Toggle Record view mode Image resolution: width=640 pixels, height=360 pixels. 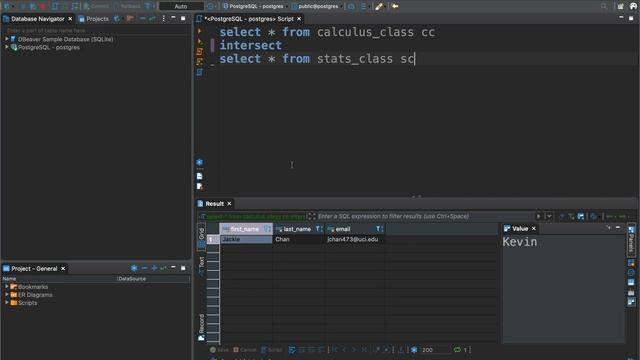[x=201, y=327]
